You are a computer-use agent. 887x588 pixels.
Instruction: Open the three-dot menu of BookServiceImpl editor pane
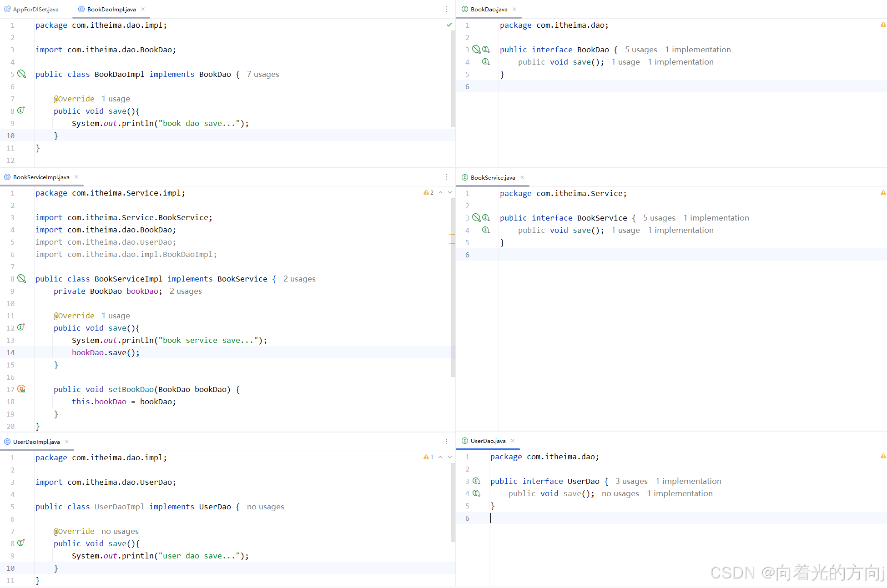(x=447, y=177)
